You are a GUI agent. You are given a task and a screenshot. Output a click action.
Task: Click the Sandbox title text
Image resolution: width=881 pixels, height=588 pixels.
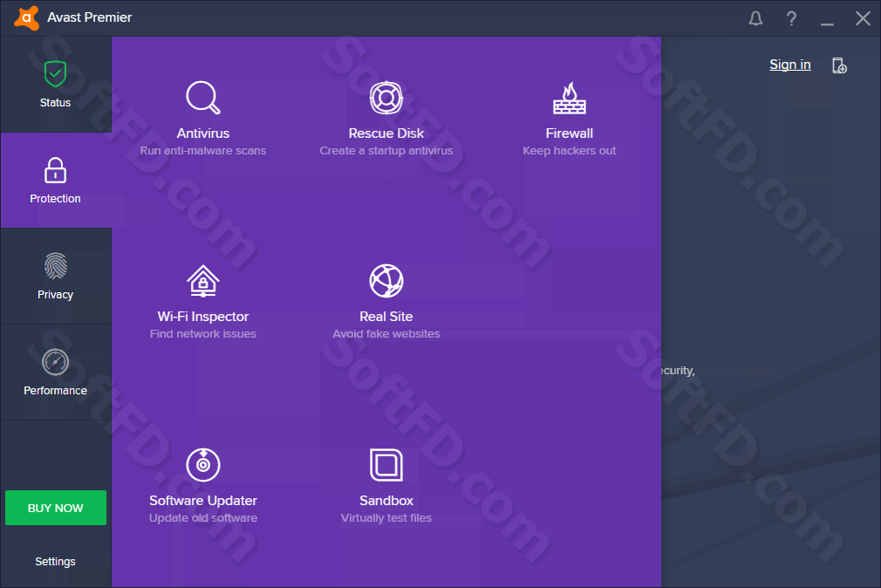[386, 500]
